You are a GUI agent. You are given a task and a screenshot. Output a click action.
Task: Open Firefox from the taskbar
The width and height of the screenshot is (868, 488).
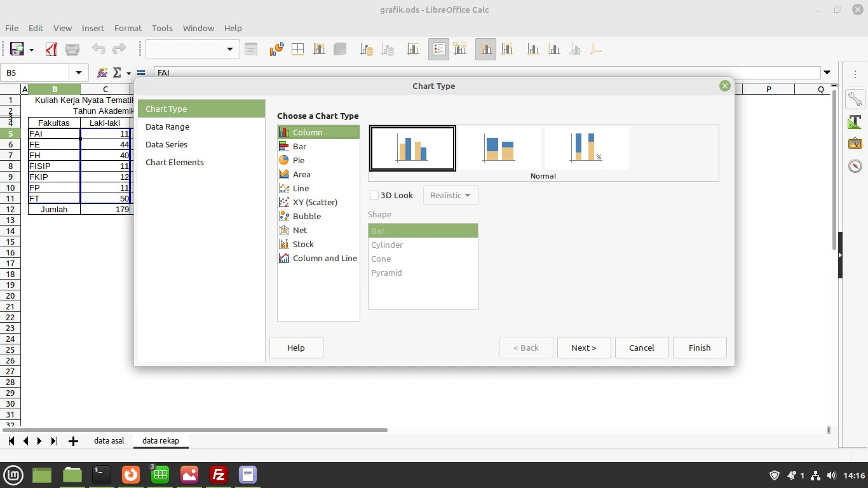click(x=131, y=475)
